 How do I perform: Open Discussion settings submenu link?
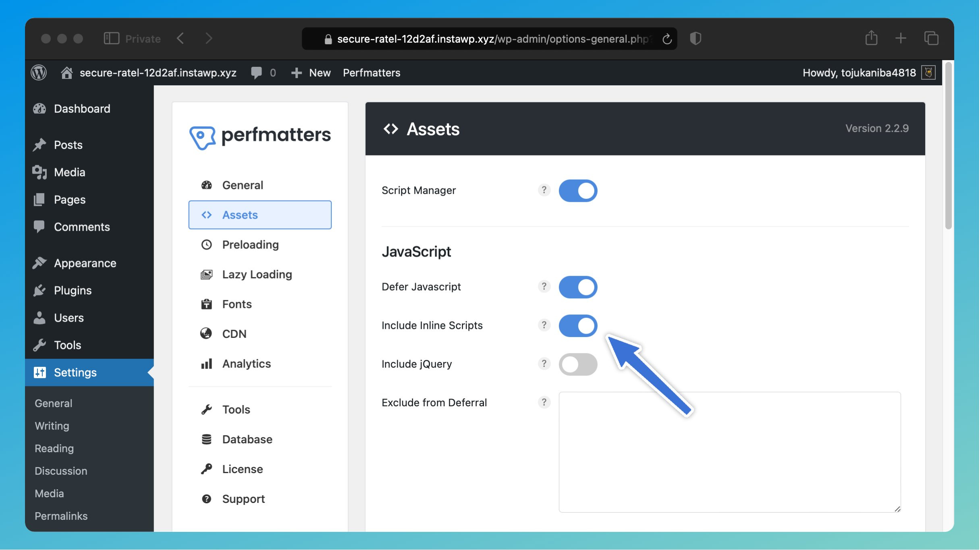point(61,471)
